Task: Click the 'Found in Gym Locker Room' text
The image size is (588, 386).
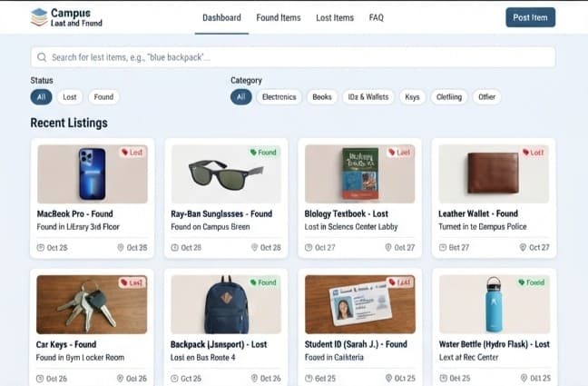Action: pyautogui.click(x=80, y=358)
